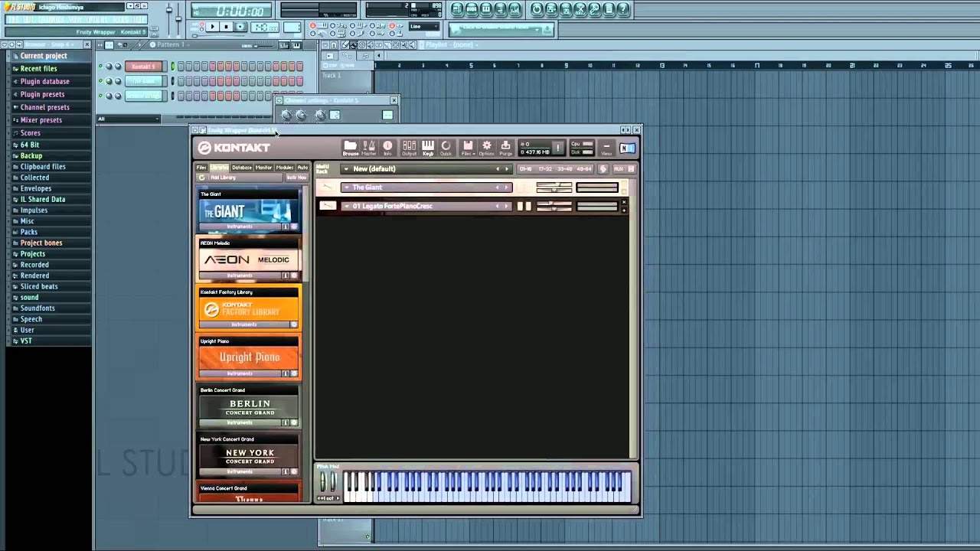The width and height of the screenshot is (980, 551).
Task: Show the Kontakt Output mixer section
Action: click(409, 148)
